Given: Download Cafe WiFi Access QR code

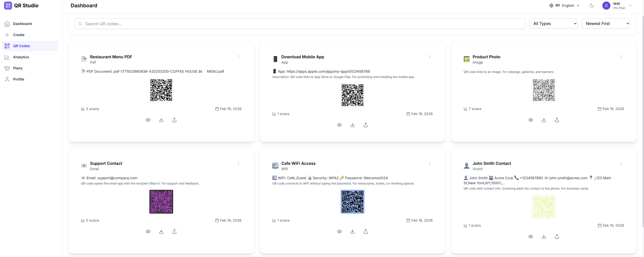Looking at the screenshot, I should (x=353, y=232).
